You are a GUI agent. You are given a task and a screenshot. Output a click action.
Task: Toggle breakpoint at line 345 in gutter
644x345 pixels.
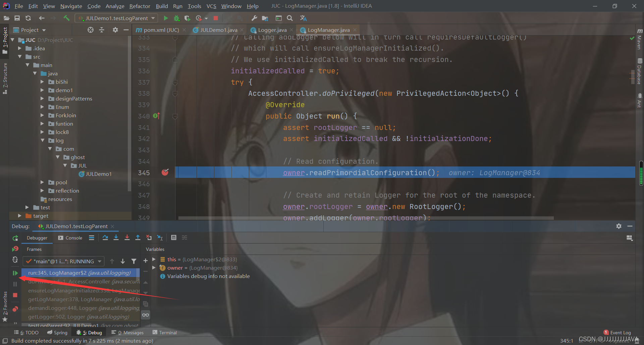(x=165, y=172)
